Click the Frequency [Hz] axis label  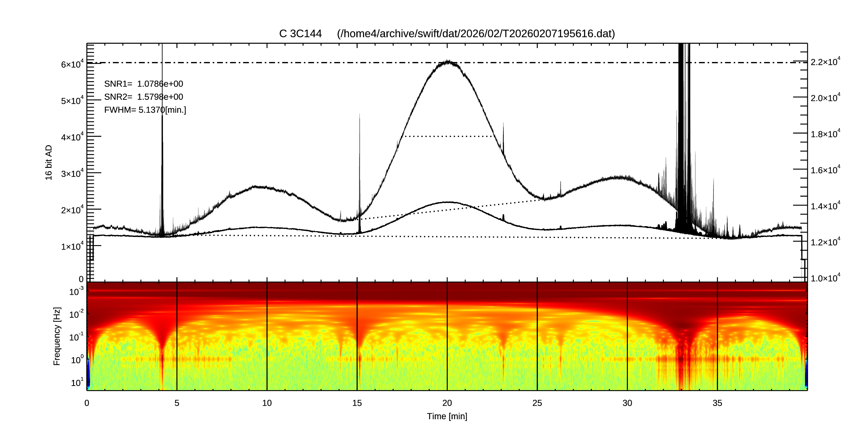coord(57,336)
